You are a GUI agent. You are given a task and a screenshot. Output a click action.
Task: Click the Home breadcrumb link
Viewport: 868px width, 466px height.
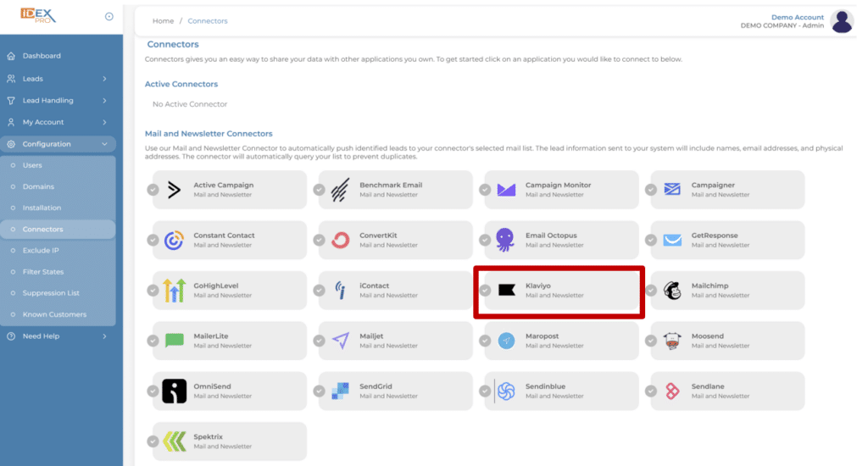164,21
